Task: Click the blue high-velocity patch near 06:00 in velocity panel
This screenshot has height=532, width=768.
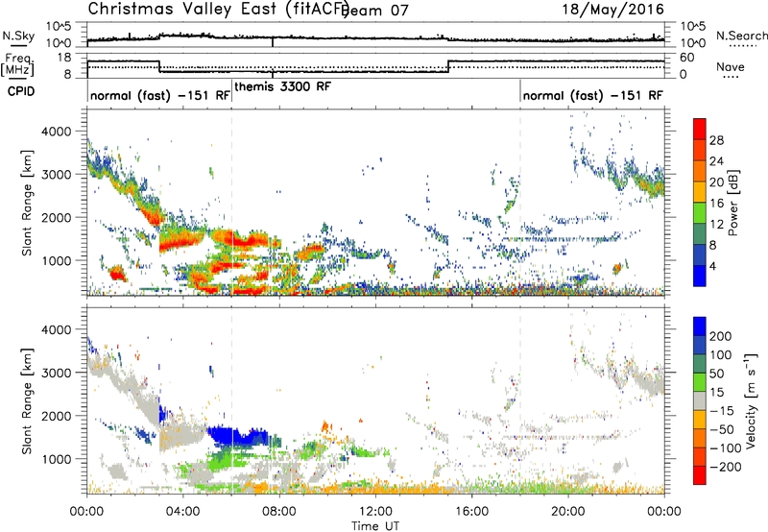Action: point(237,436)
